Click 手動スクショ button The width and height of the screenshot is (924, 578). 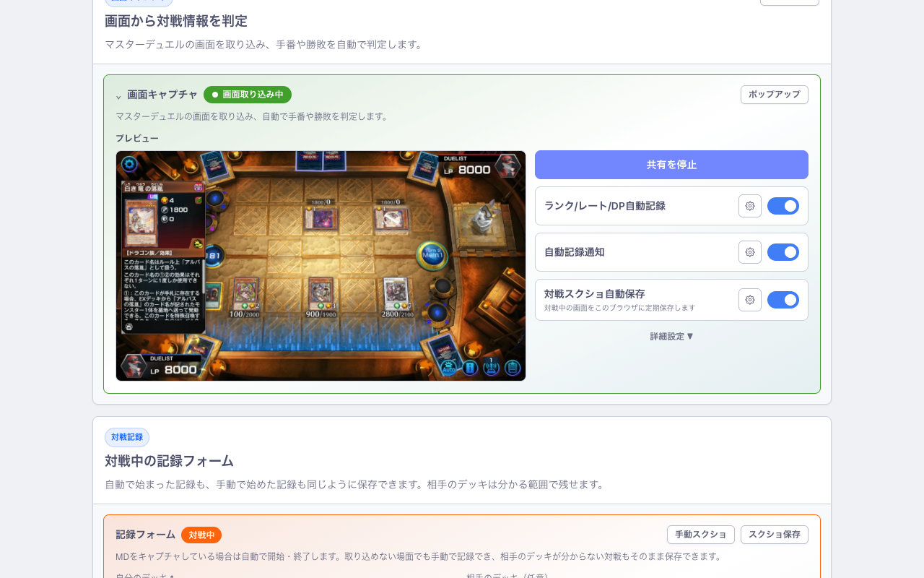pyautogui.click(x=701, y=535)
